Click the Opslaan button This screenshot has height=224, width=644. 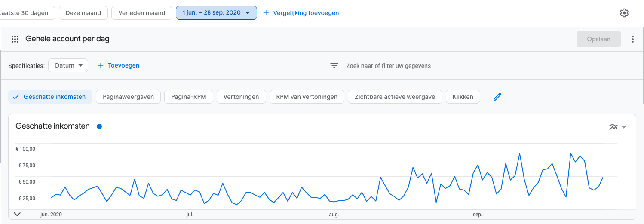[598, 39]
